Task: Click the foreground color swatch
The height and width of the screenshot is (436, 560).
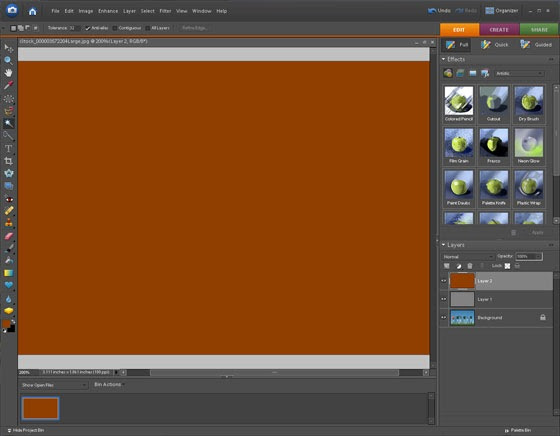Action: click(x=6, y=324)
